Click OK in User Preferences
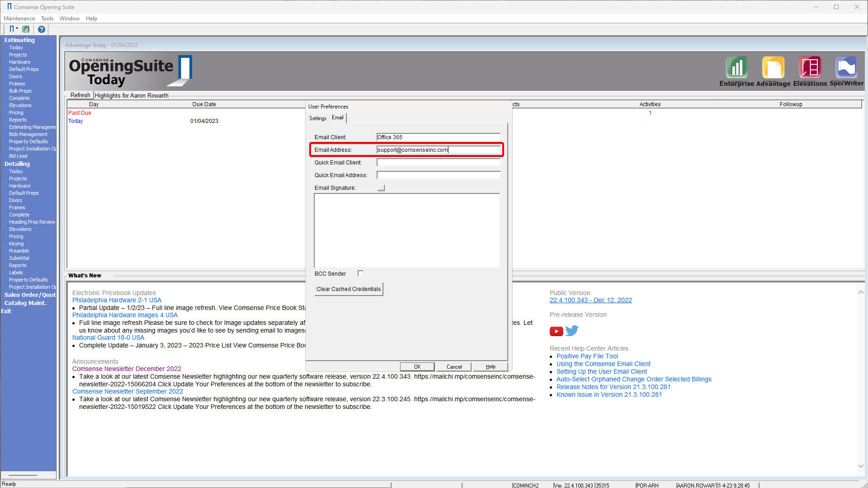The image size is (868, 488). (x=417, y=366)
